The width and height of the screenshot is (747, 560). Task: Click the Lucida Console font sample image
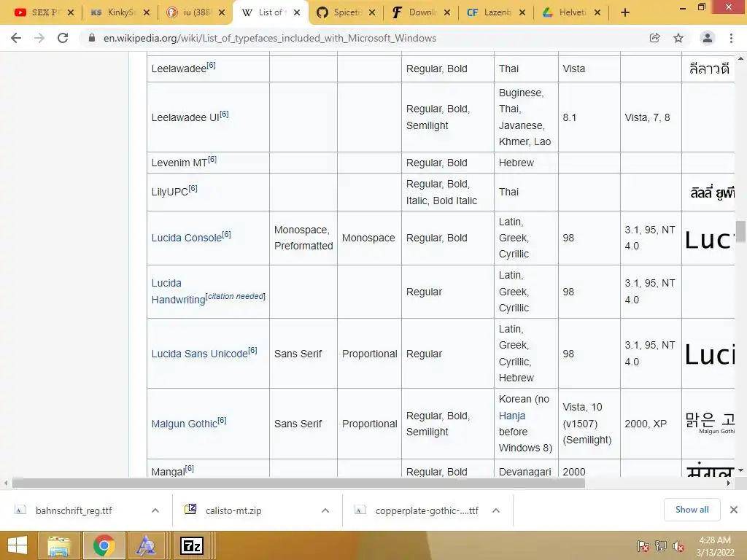tap(708, 239)
